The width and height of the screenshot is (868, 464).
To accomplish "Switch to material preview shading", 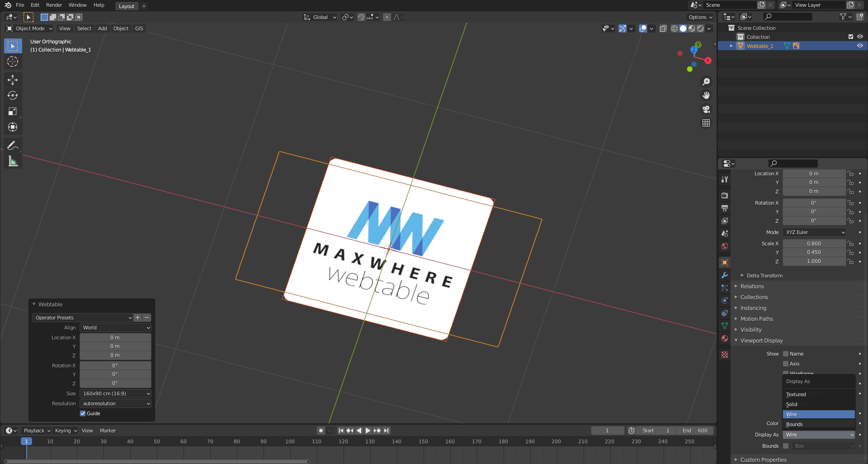I will [692, 28].
